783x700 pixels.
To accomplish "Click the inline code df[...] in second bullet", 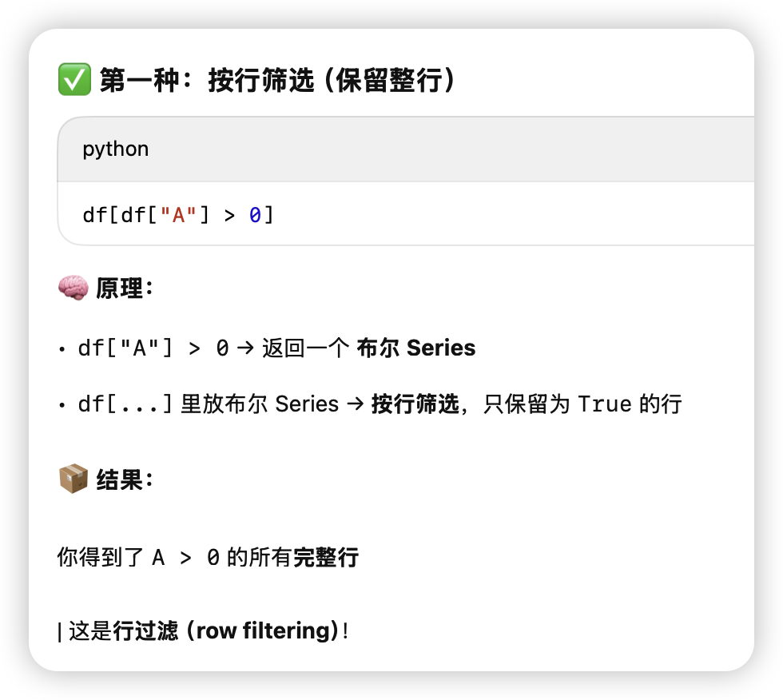I will [x=125, y=404].
